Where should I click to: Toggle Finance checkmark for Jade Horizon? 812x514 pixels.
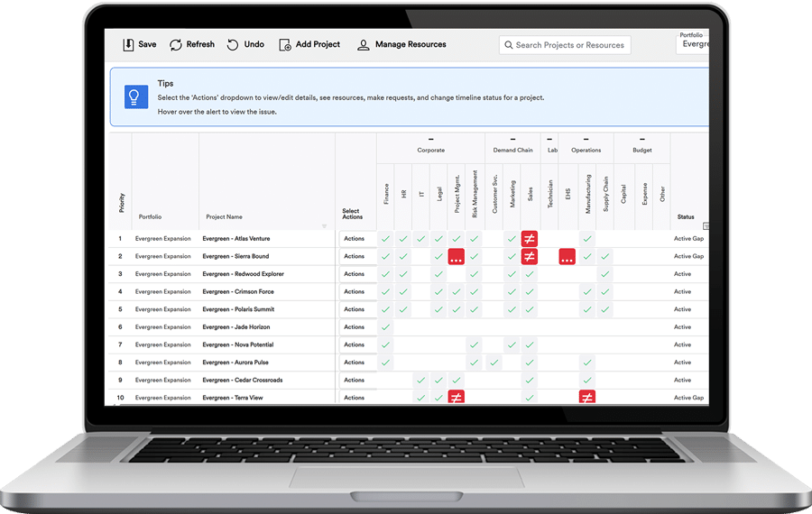pos(386,327)
